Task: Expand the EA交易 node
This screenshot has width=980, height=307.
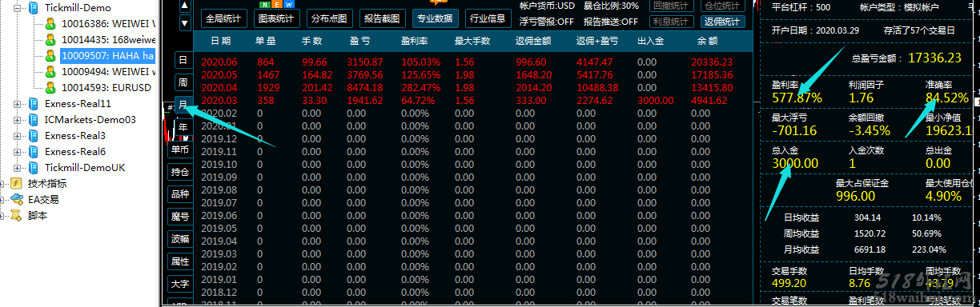Action: pyautogui.click(x=2, y=200)
